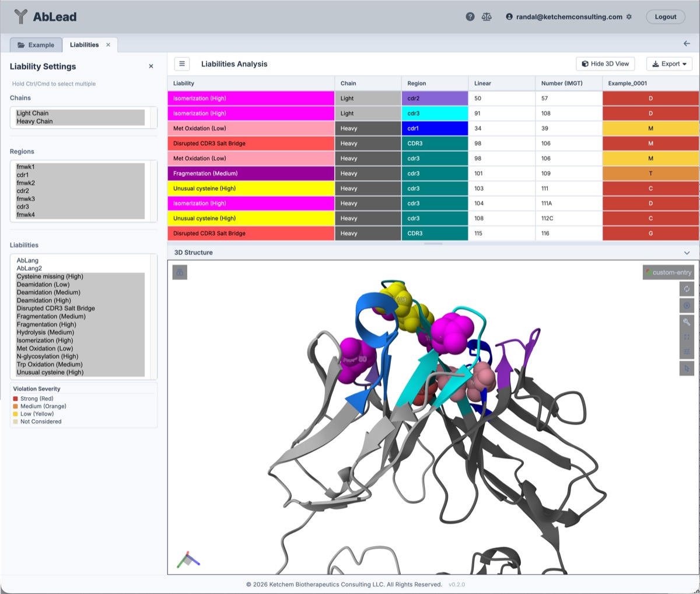Select the center/focus icon on the viewer sidebar

point(687,305)
